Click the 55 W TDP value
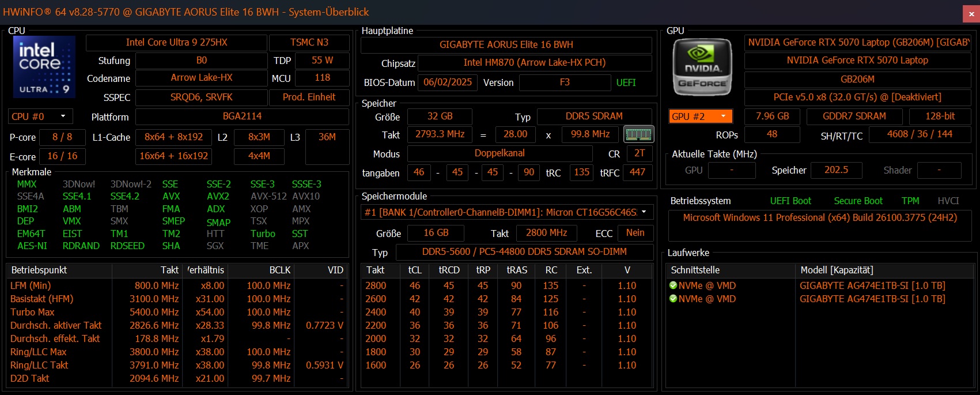Image resolution: width=980 pixels, height=395 pixels. 323,61
